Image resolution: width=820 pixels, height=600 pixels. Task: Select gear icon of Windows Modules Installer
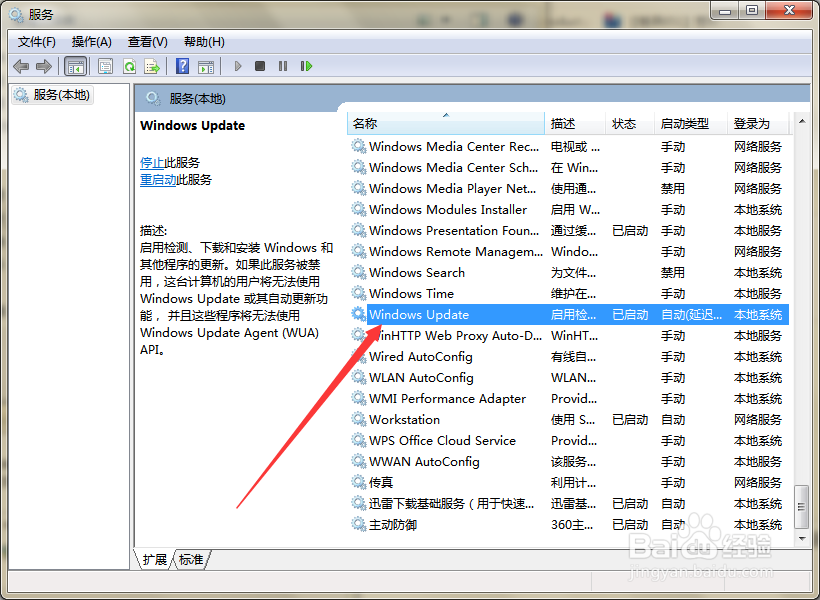click(358, 209)
